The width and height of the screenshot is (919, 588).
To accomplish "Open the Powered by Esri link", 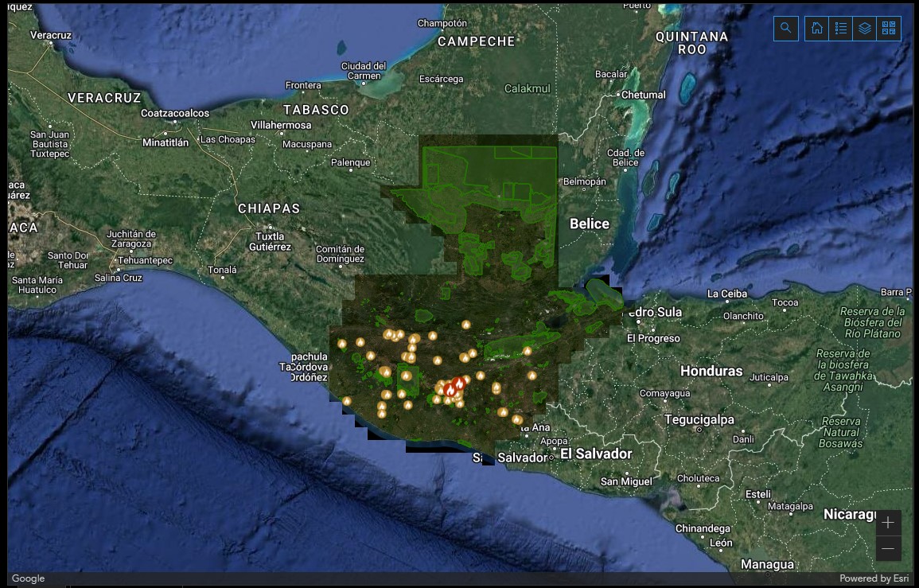I will point(875,578).
